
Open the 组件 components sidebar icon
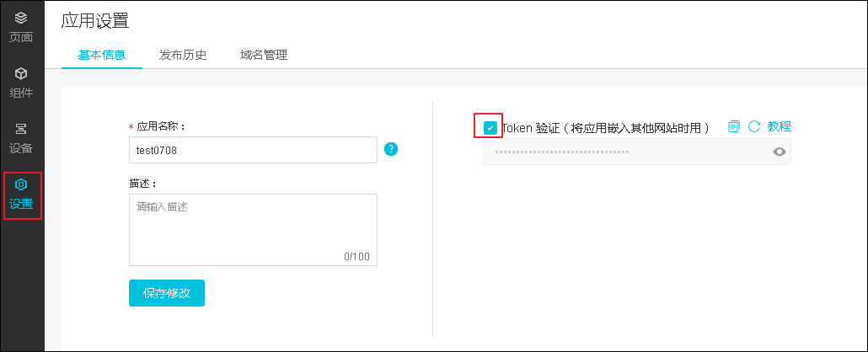pyautogui.click(x=21, y=83)
